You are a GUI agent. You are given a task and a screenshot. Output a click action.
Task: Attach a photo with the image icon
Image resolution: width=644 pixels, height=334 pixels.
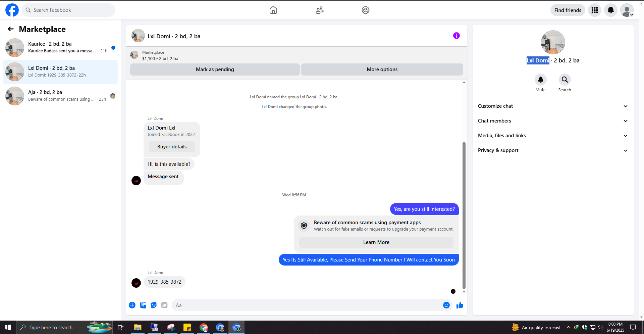click(143, 305)
